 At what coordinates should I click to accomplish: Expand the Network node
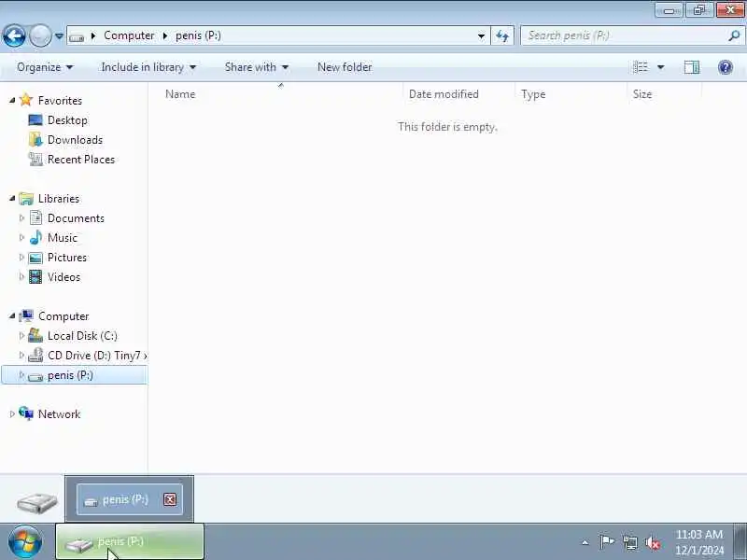coord(12,413)
